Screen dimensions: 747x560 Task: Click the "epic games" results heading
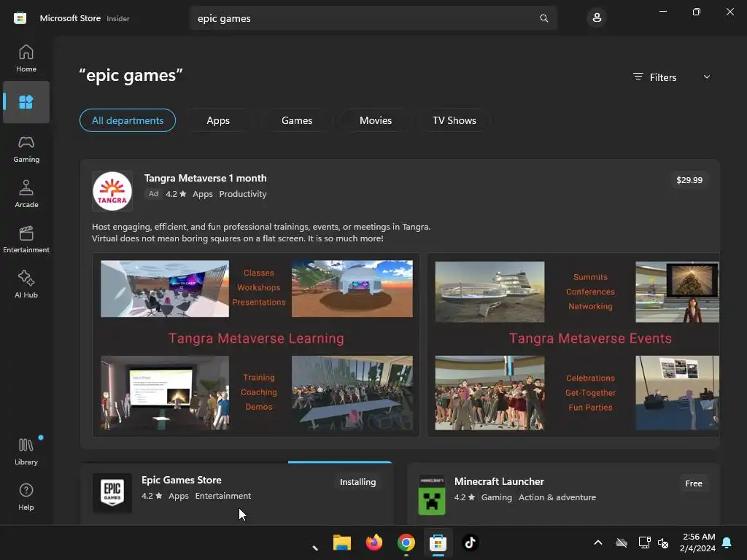131,75
